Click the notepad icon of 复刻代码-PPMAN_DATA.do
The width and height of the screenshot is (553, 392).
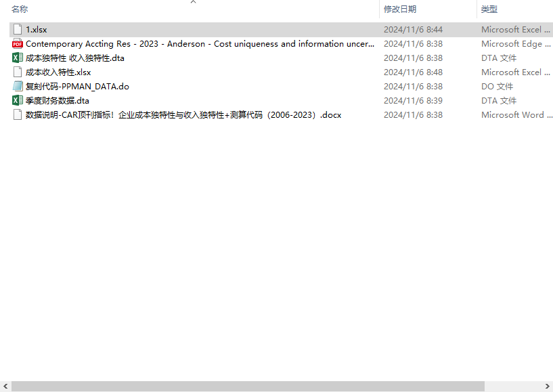coord(18,87)
